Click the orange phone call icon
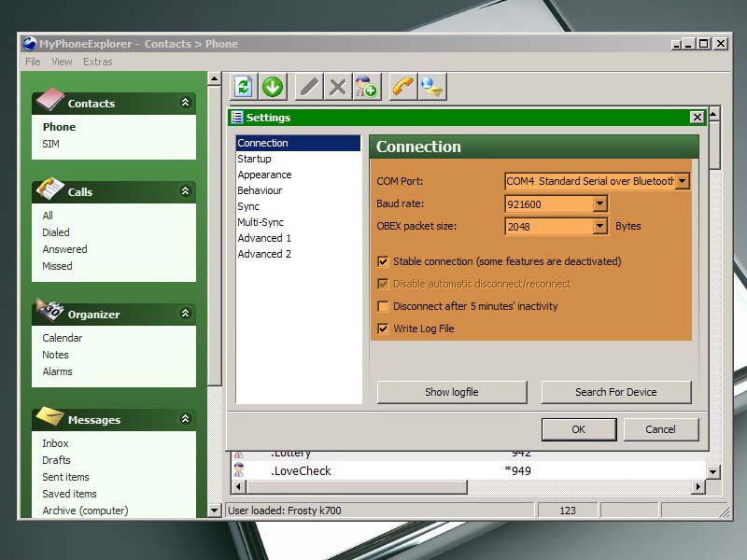Viewport: 747px width, 560px height. click(402, 87)
